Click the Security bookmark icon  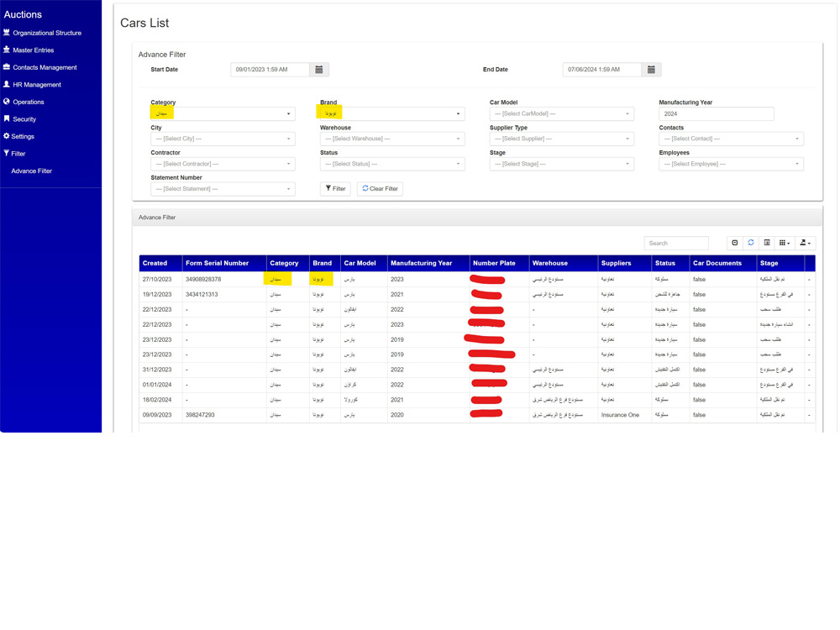[x=7, y=118]
